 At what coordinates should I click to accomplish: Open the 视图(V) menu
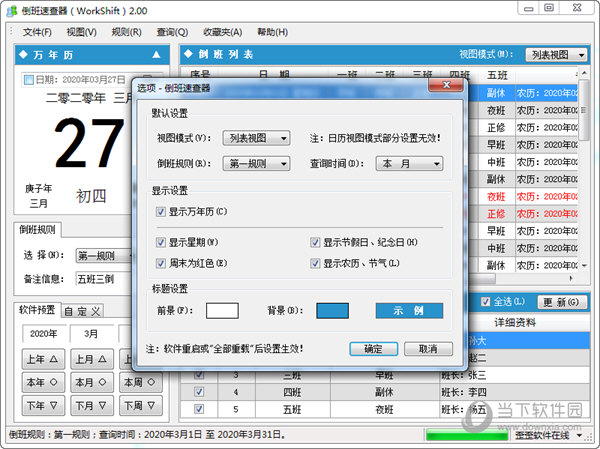[82, 32]
